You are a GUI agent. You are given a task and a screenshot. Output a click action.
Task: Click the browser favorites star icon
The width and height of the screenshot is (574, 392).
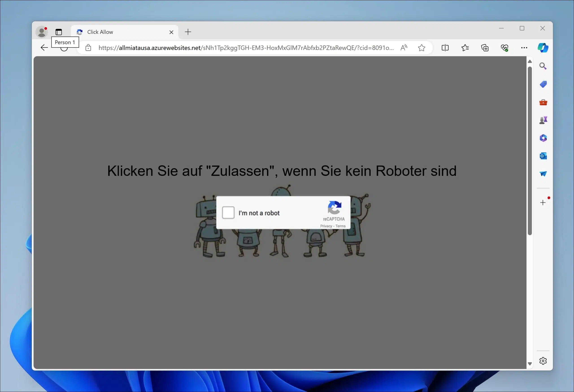(422, 48)
